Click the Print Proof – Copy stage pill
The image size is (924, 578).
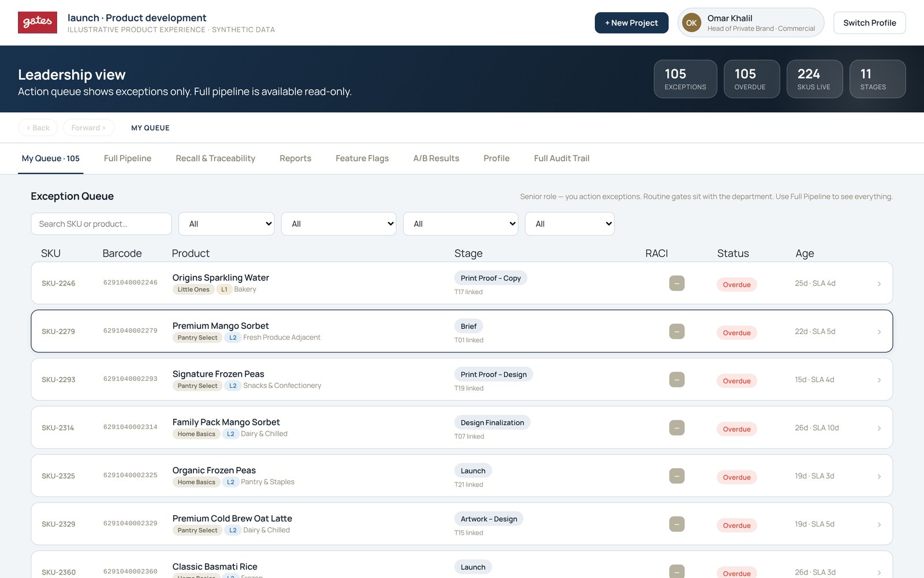(490, 278)
